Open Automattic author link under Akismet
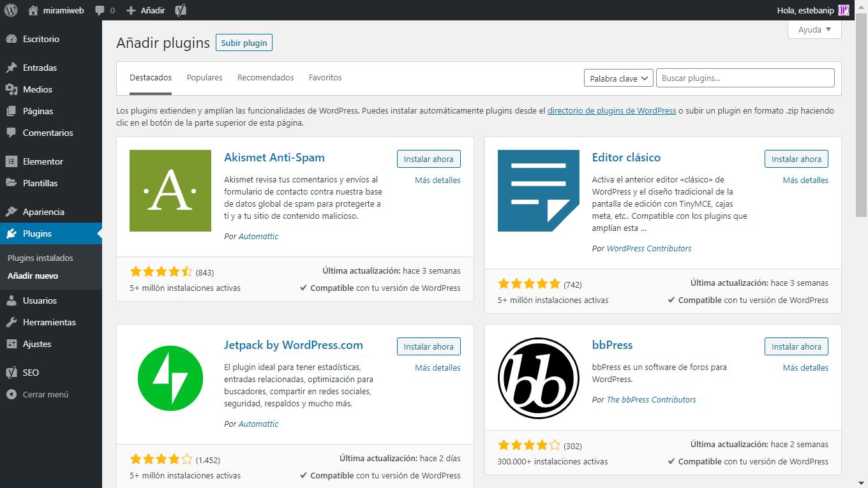Image resolution: width=868 pixels, height=488 pixels. click(x=258, y=236)
